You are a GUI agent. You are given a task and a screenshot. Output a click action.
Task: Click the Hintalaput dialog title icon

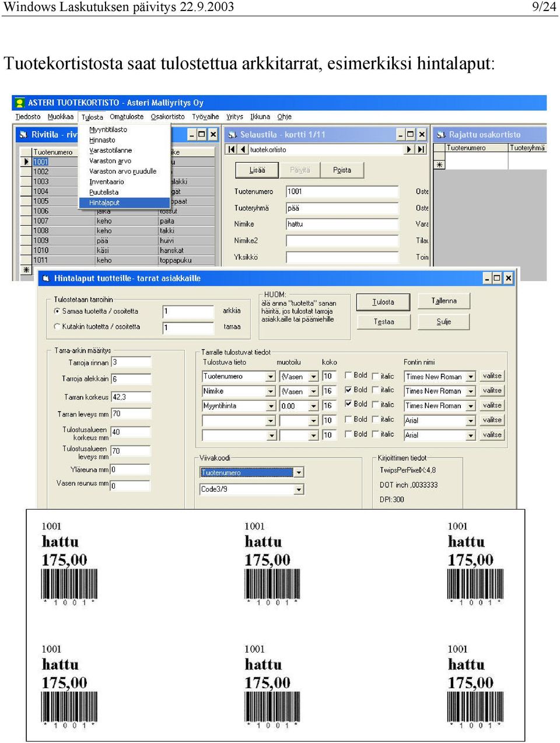(x=45, y=278)
